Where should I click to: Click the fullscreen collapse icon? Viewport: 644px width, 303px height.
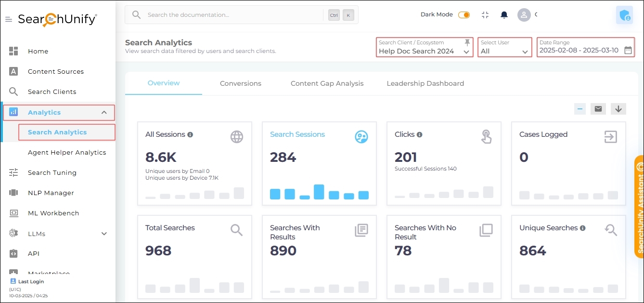[485, 15]
